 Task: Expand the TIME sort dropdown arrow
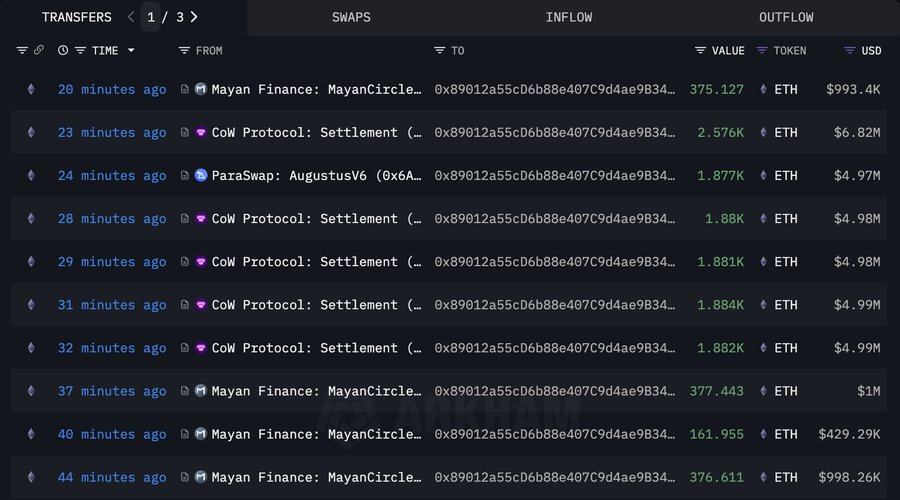pos(131,50)
